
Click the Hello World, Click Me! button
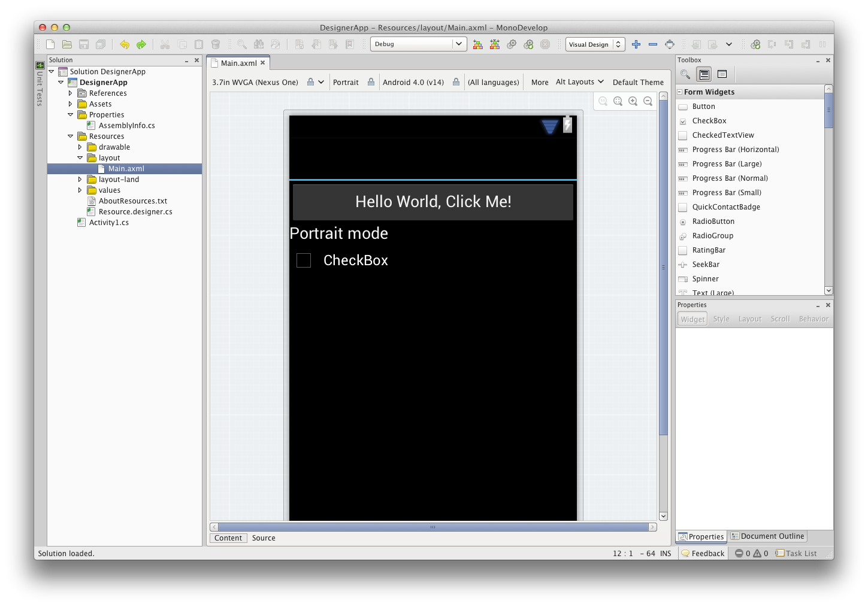433,202
